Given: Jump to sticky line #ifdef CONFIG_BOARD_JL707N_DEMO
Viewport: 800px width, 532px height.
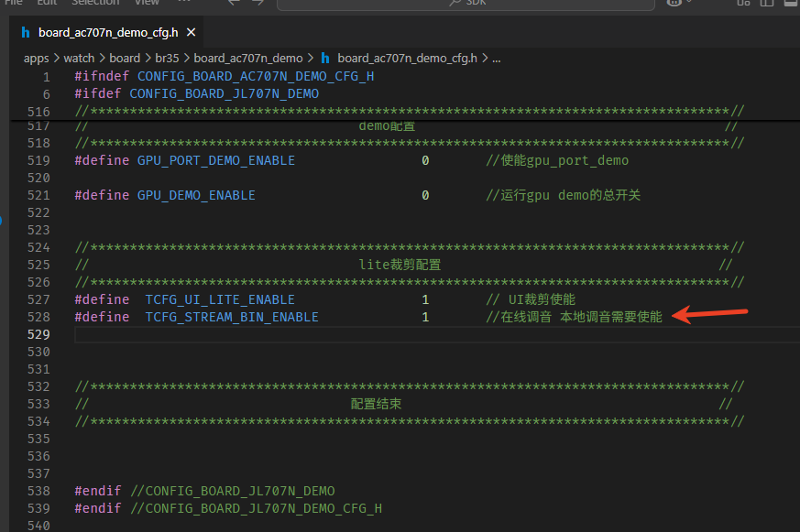Looking at the screenshot, I should tap(197, 93).
